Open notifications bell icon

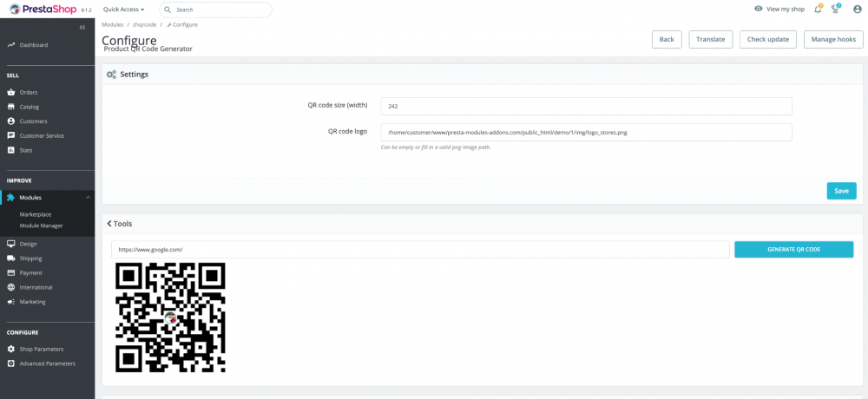818,10
